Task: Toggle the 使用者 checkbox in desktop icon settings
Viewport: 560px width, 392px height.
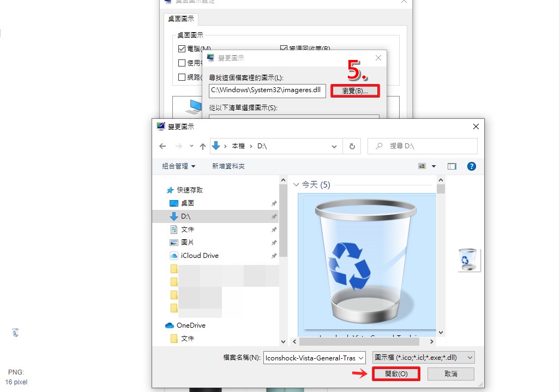Action: [x=182, y=63]
